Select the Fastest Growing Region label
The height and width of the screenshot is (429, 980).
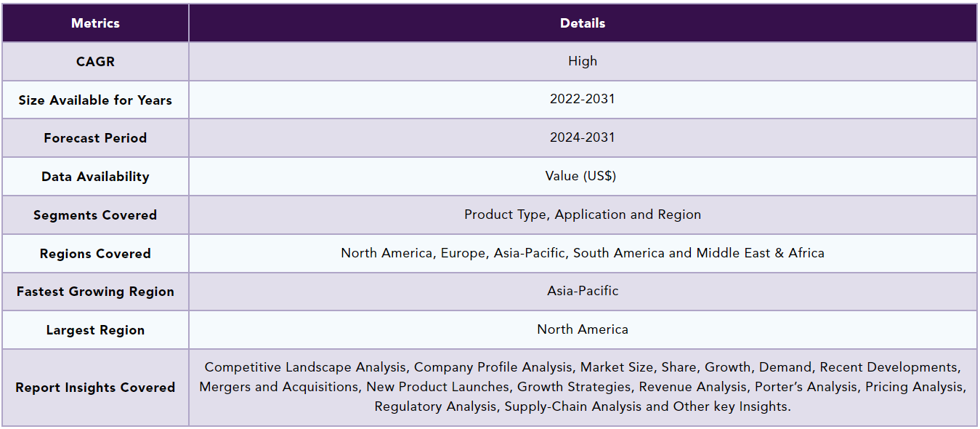point(95,292)
